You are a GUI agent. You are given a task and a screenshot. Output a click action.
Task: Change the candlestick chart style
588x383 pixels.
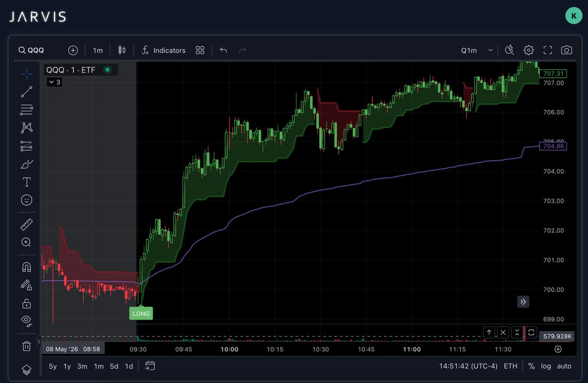pyautogui.click(x=122, y=50)
